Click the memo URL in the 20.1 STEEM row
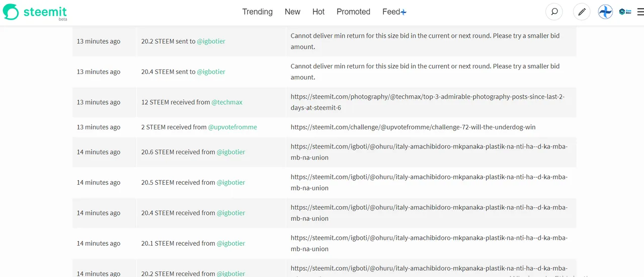Viewport: 644px width, 277px height. coord(429,243)
